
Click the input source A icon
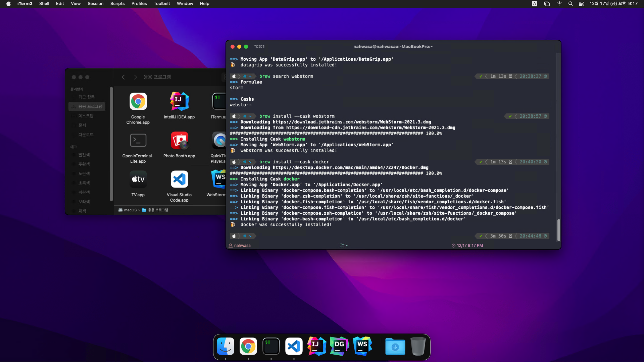click(x=535, y=4)
